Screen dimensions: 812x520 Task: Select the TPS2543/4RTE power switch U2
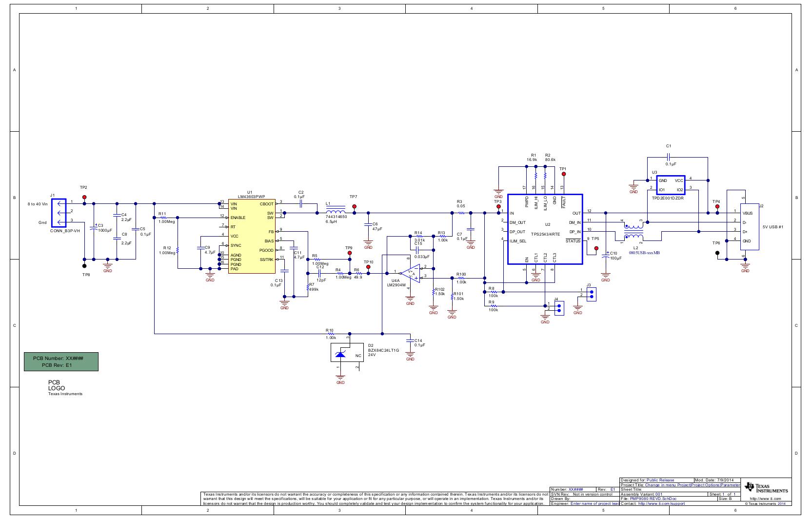pyautogui.click(x=545, y=229)
